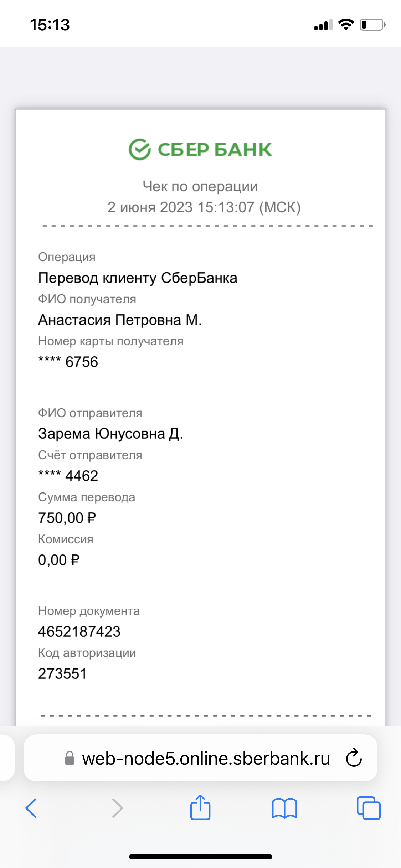Image resolution: width=401 pixels, height=868 pixels.
Task: Tap the recipient name Анастасия Петровна М.
Action: 120,320
